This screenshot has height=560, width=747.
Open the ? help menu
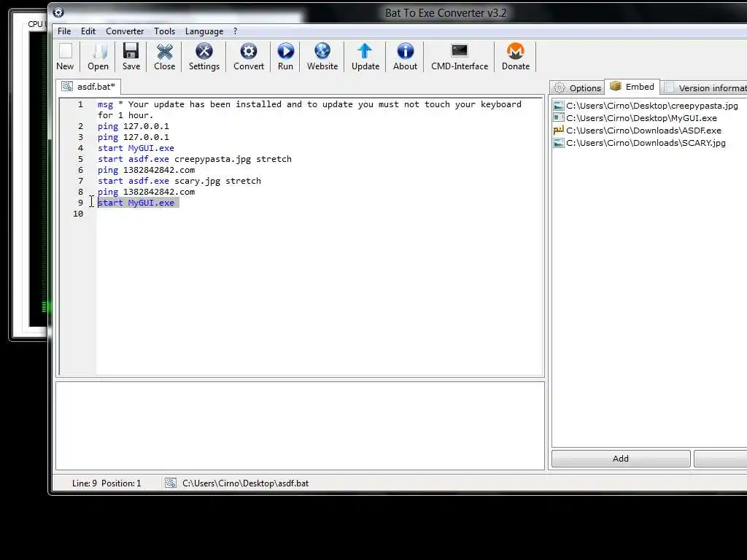[236, 31]
